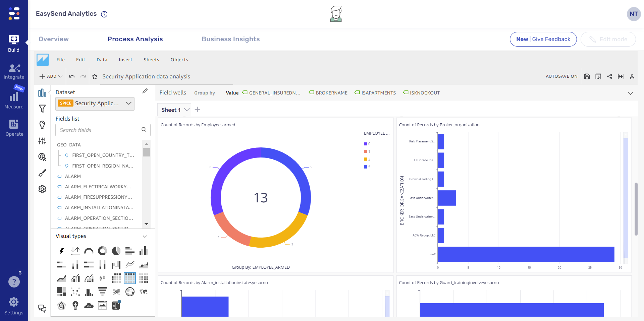This screenshot has width=644, height=321.
Task: Click the Export download icon
Action: click(x=598, y=76)
